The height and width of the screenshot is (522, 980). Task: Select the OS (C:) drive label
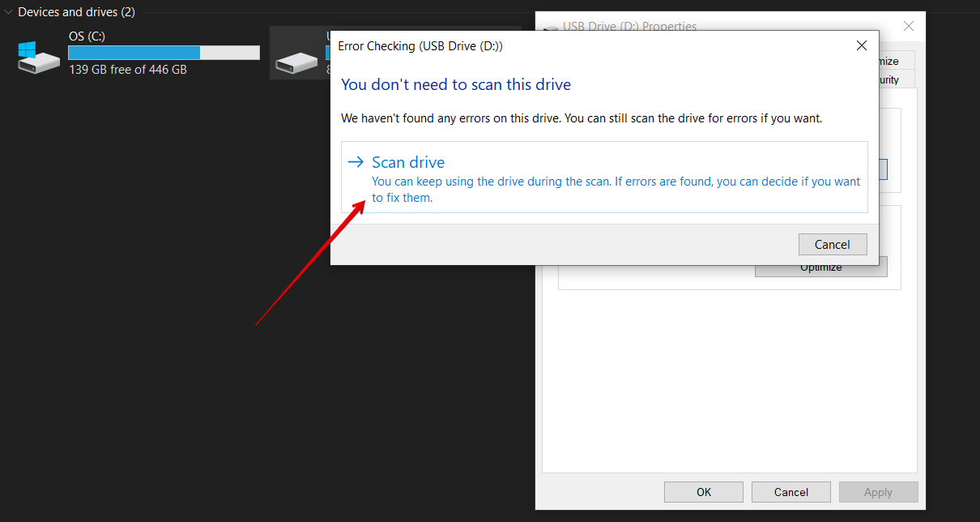pos(87,36)
